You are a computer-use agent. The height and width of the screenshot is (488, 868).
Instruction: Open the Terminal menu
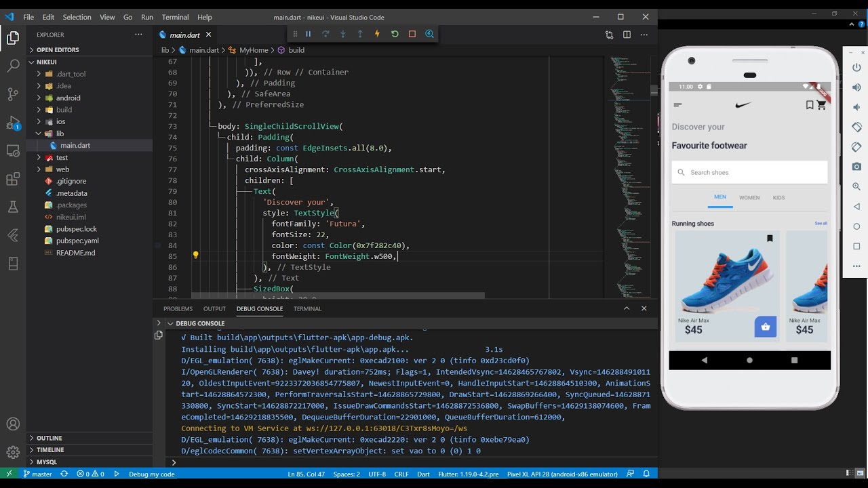pyautogui.click(x=175, y=17)
